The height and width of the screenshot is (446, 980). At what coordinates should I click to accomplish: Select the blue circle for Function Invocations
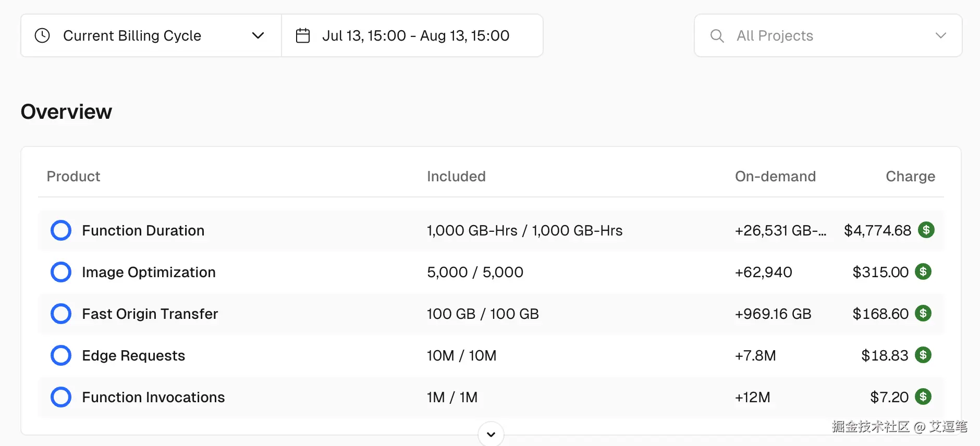click(61, 397)
